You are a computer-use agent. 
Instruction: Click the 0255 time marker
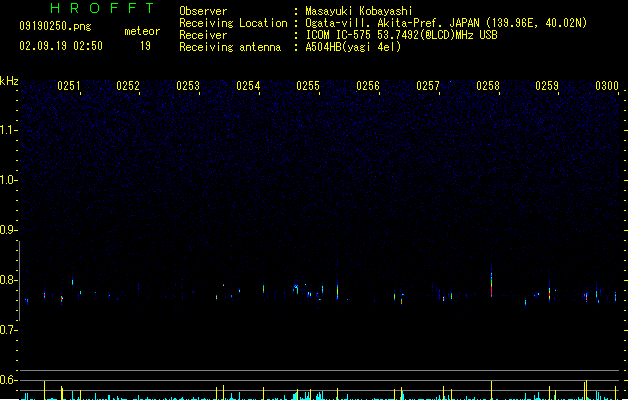[308, 86]
